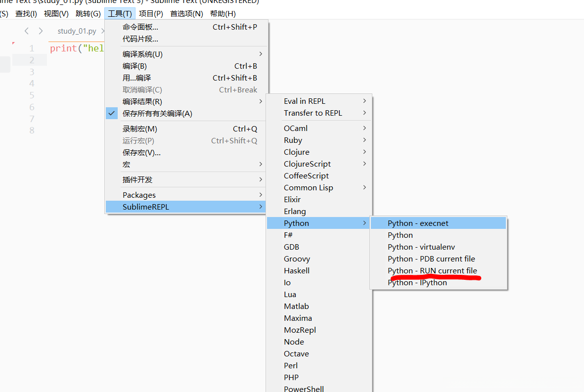Image resolution: width=584 pixels, height=392 pixels.
Task: Select F# REPL
Action: [319, 235]
